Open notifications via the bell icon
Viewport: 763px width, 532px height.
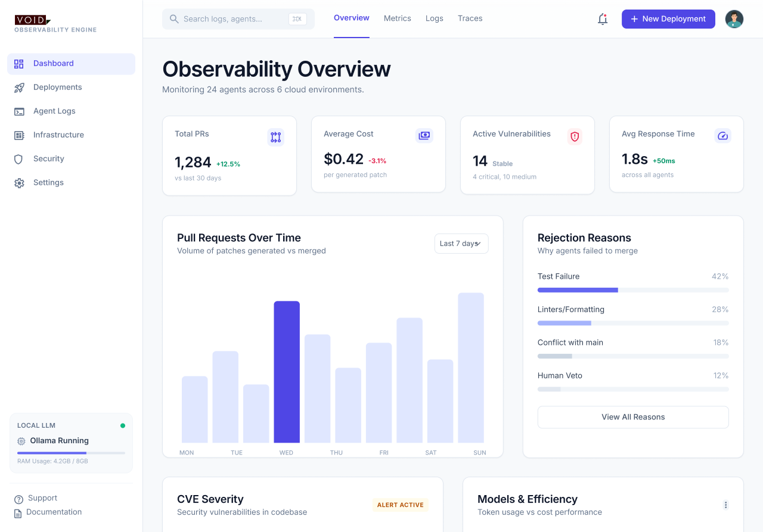pos(603,18)
